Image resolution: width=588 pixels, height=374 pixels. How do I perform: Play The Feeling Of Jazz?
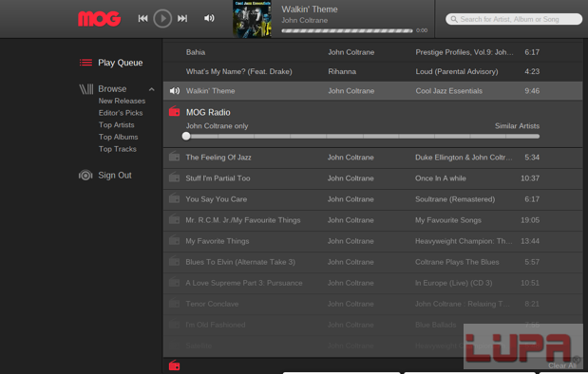[218, 158]
